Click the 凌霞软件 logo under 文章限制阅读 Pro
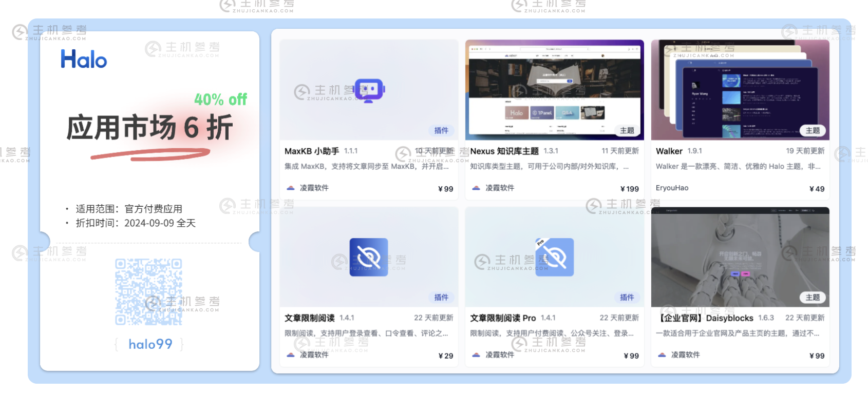This screenshot has width=868, height=395. tap(476, 354)
